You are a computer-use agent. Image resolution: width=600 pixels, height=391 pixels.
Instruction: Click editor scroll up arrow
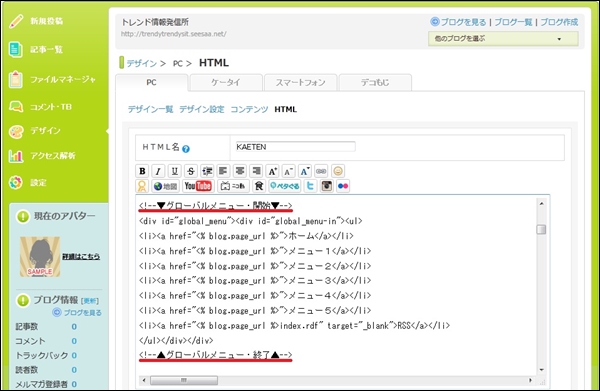tap(541, 204)
